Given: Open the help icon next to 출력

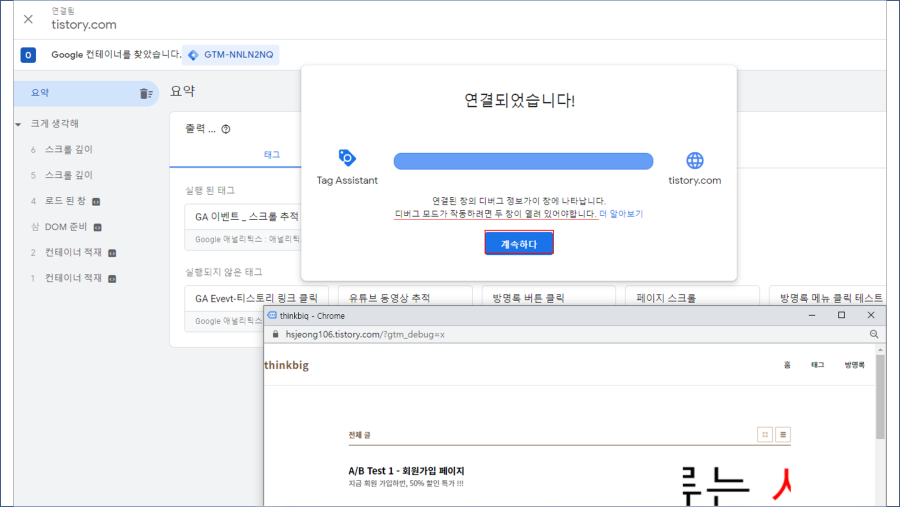Looking at the screenshot, I should (x=226, y=129).
